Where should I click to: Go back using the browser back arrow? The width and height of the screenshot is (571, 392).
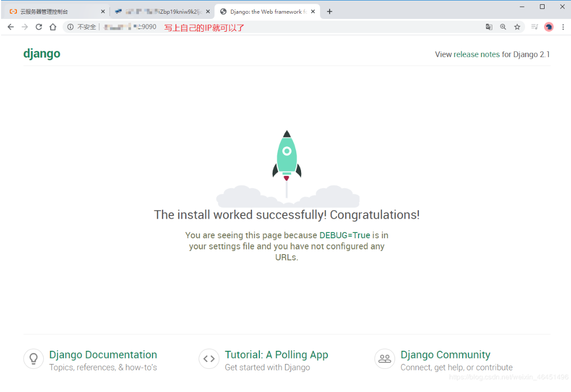click(11, 27)
